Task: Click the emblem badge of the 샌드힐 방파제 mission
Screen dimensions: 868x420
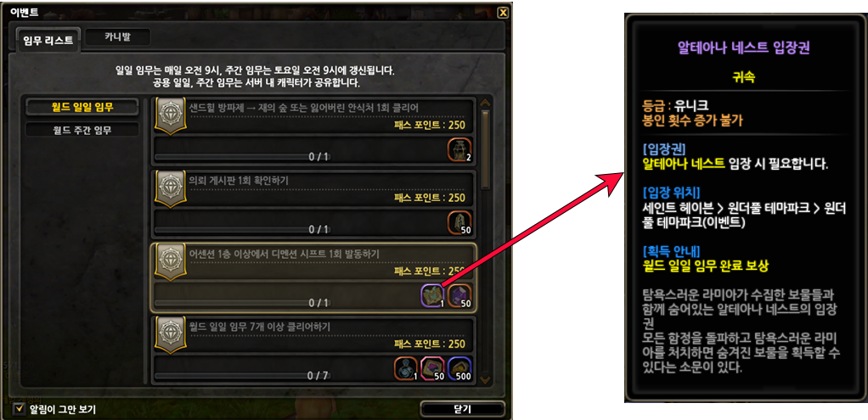Action: (168, 115)
